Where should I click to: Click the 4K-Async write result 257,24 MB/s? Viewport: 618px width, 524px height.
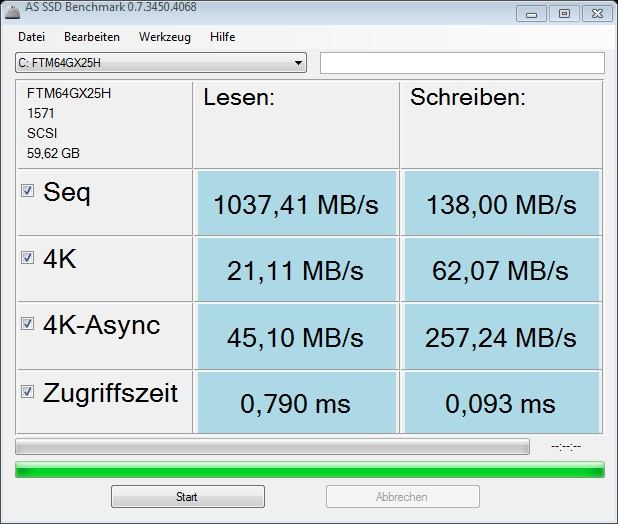click(x=501, y=337)
